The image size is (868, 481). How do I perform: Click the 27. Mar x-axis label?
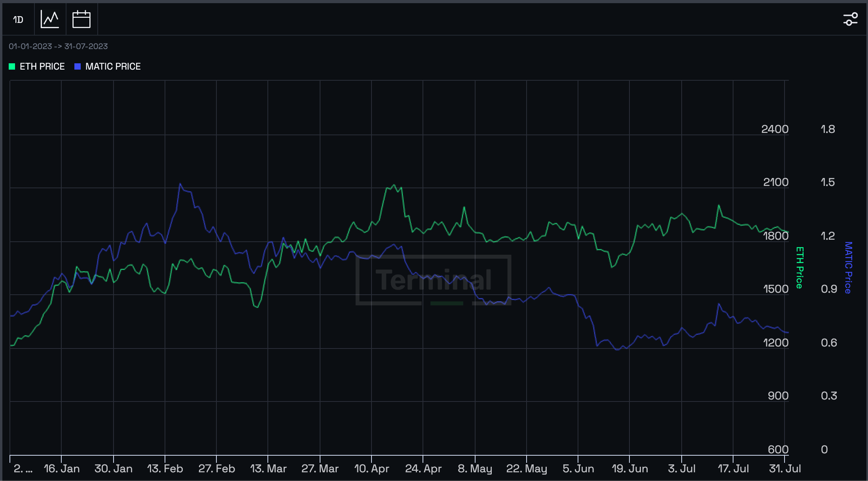point(320,469)
